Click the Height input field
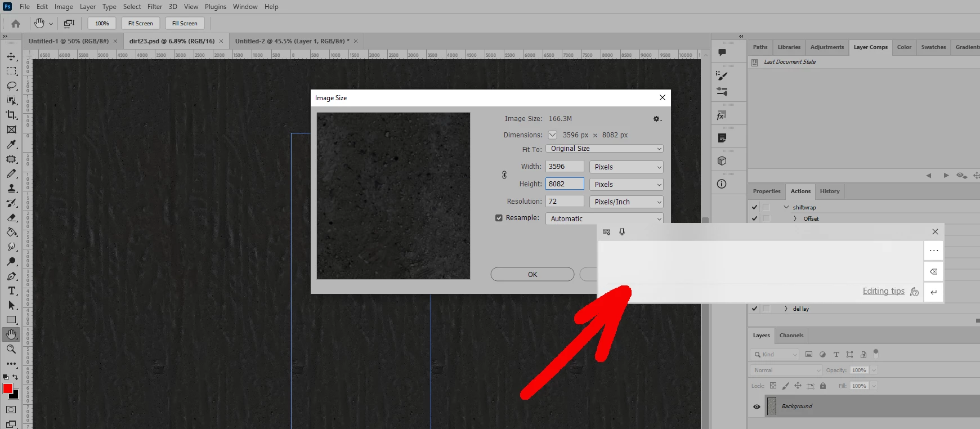Viewport: 980px width, 429px height. pos(565,184)
